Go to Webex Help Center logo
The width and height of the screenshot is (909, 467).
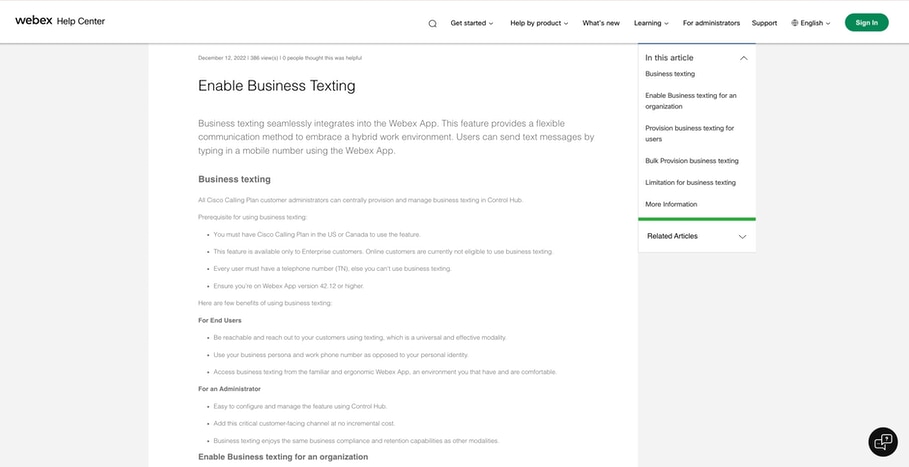point(60,21)
